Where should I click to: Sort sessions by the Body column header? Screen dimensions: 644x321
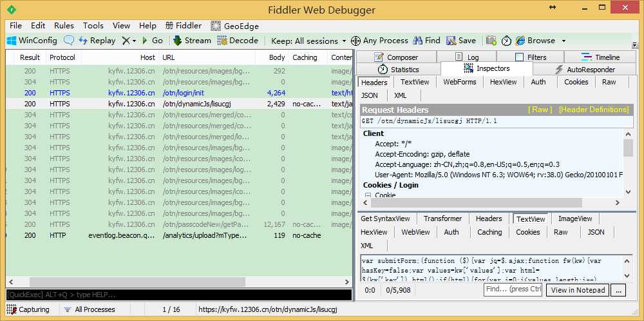pos(272,57)
